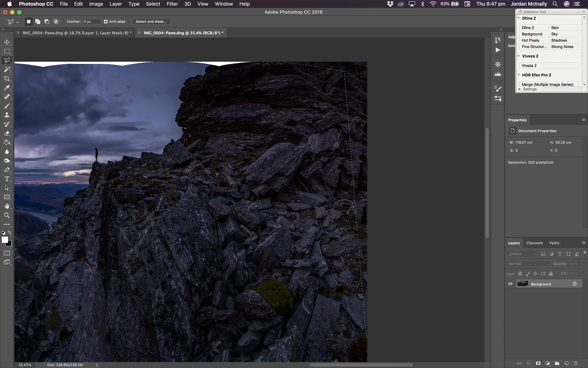Image resolution: width=588 pixels, height=368 pixels.
Task: Switch to the Channels tab
Action: coord(534,243)
